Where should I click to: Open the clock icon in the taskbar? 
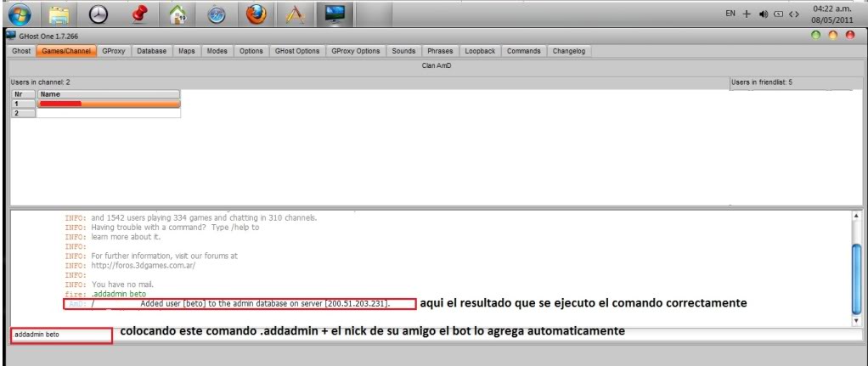pyautogui.click(x=99, y=15)
